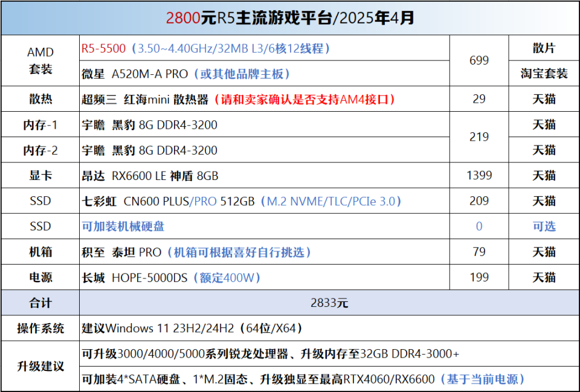The width and height of the screenshot is (580, 392).
Task: Select the blue 0 price cell
Action: click(x=479, y=227)
